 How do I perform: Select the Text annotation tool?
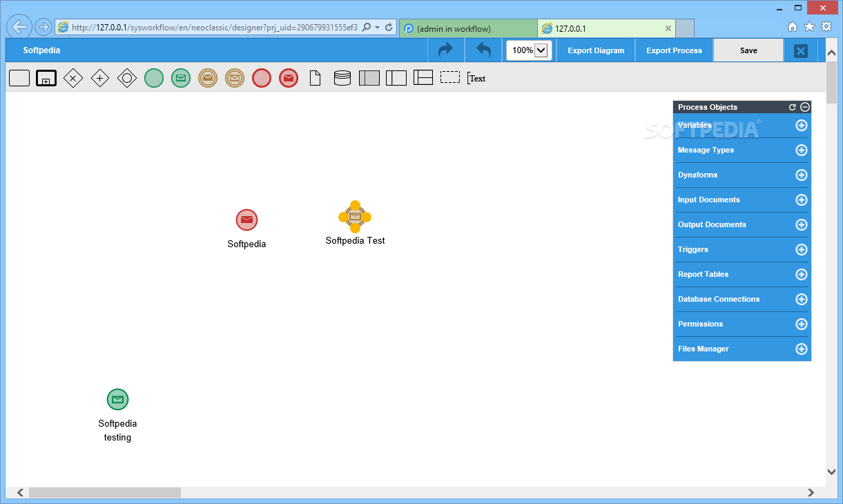pyautogui.click(x=476, y=78)
